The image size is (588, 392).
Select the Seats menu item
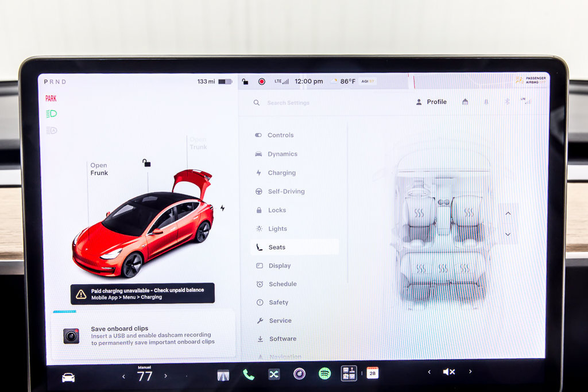click(x=295, y=247)
